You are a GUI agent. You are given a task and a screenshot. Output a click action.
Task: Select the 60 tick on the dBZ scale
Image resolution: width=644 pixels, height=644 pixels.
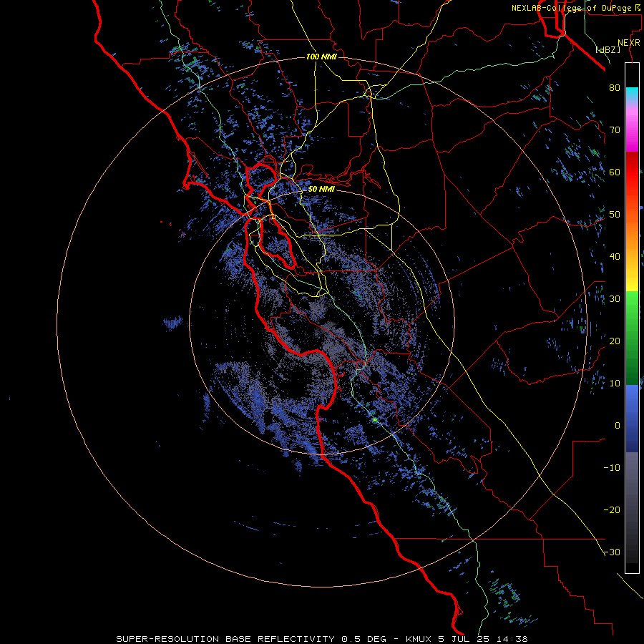click(x=615, y=172)
